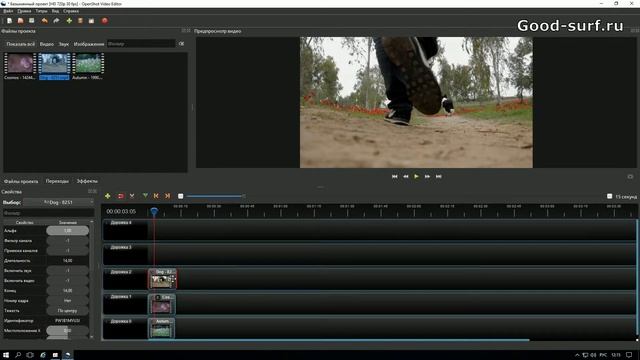
Task: Export video with the red circle icon
Action: [104, 21]
